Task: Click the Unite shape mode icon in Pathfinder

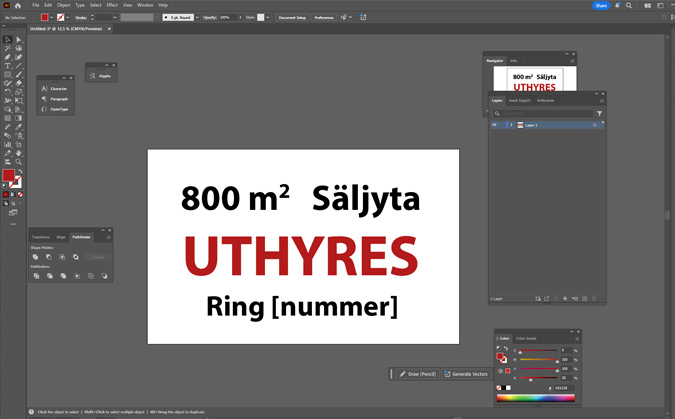Action: tap(36, 257)
